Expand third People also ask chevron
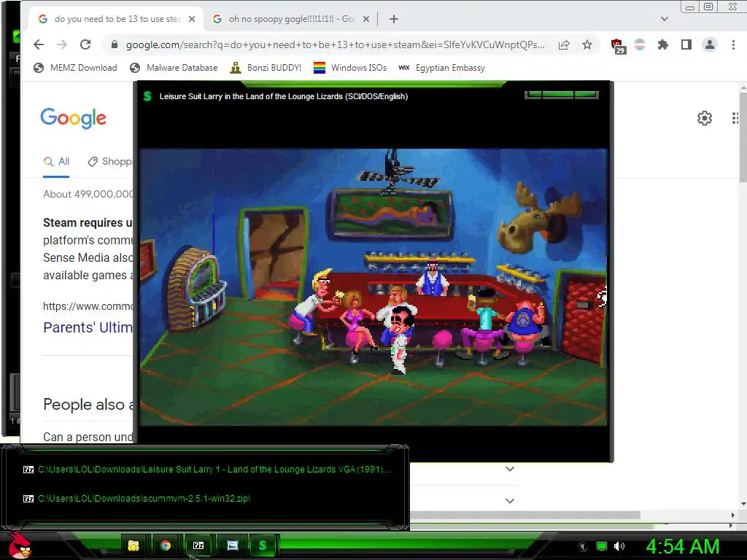Viewport: 747px width, 560px height. 510,501
